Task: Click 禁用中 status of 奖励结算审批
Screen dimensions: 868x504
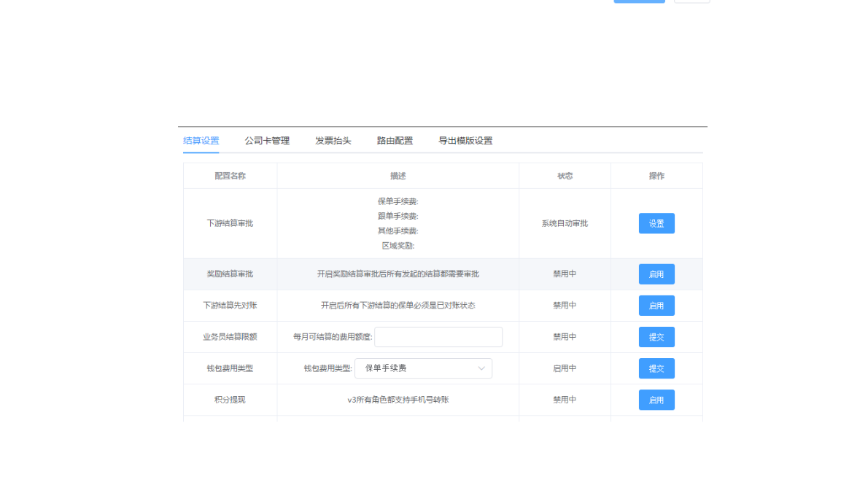Action: point(565,274)
